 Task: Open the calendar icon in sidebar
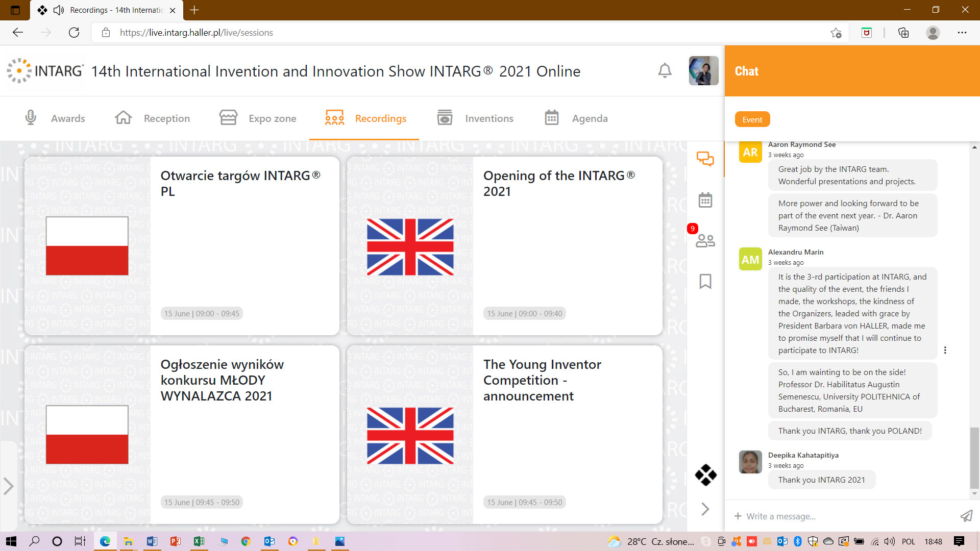pos(705,200)
